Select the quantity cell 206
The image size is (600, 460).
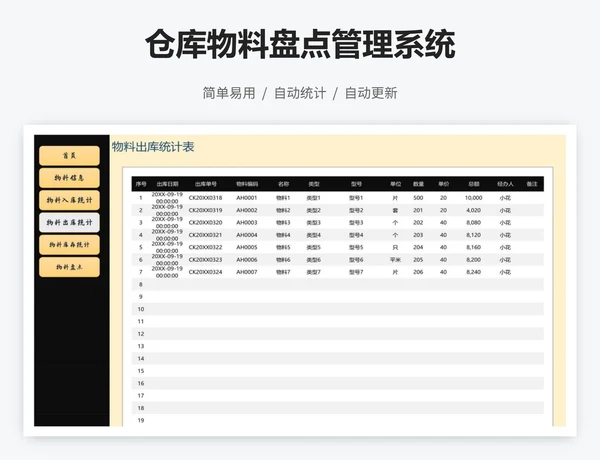(418, 272)
